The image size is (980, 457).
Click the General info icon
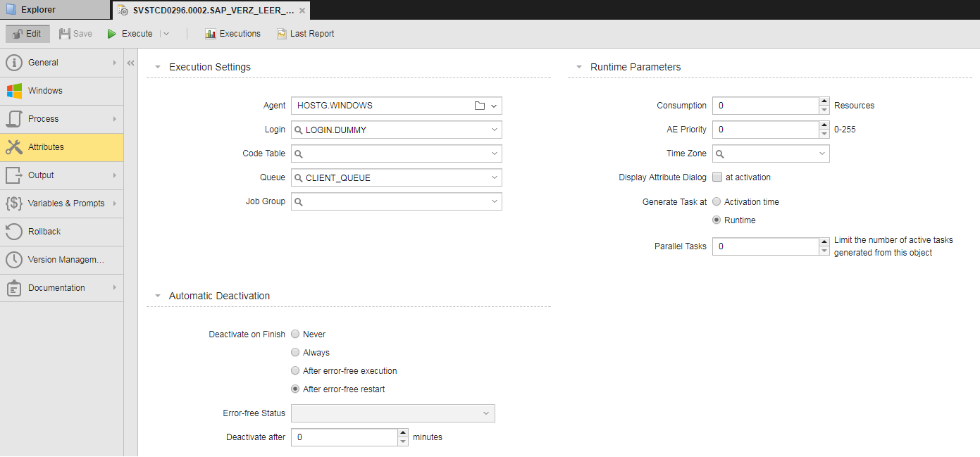click(14, 63)
